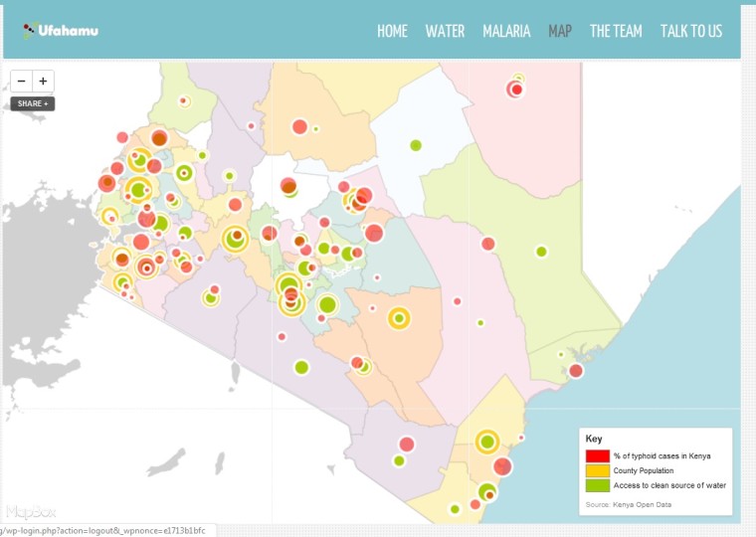Click large yellow-ringed green marker in southeast yellow county
Screen dimensions: 756x537
(x=487, y=442)
